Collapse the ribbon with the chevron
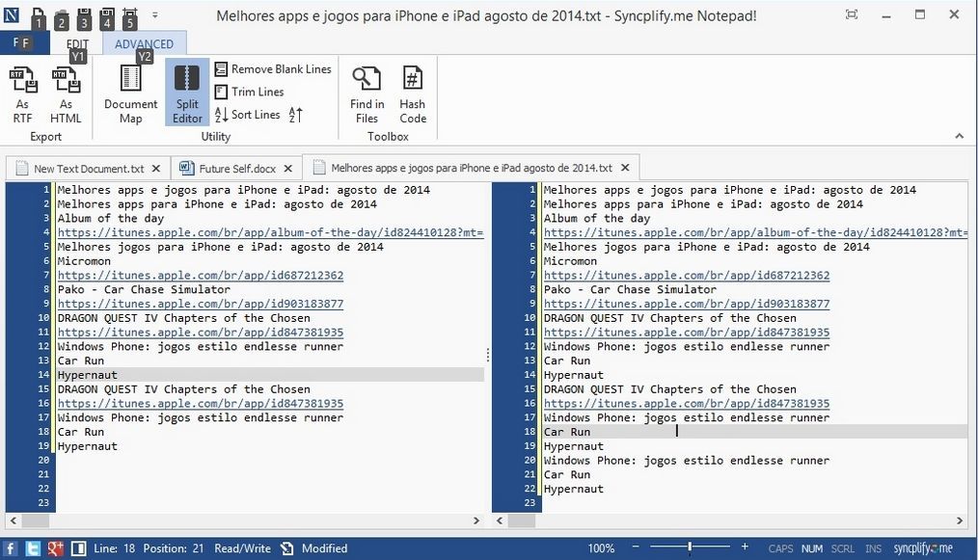This screenshot has height=560, width=978. pos(960,136)
